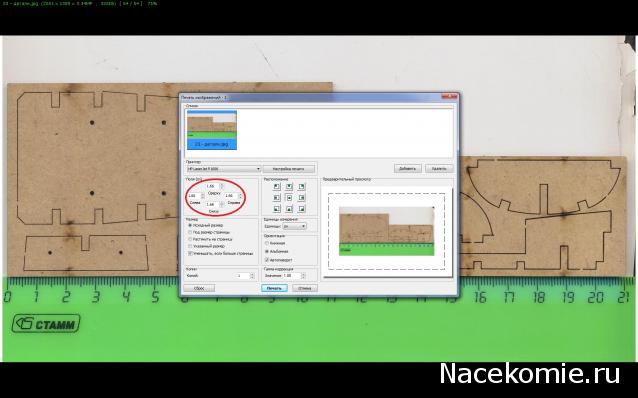Click the Cancel button next to Print
Viewport: 638px width, 398px height.
point(304,288)
